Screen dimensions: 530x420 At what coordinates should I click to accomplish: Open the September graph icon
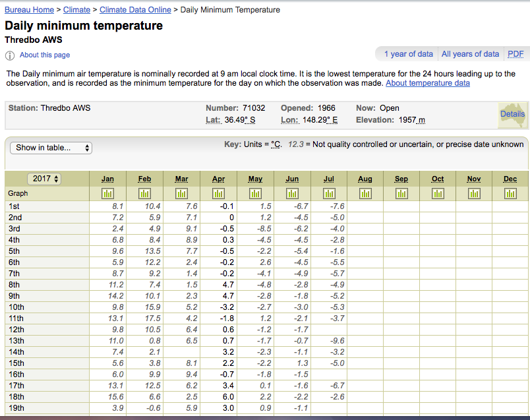401,194
